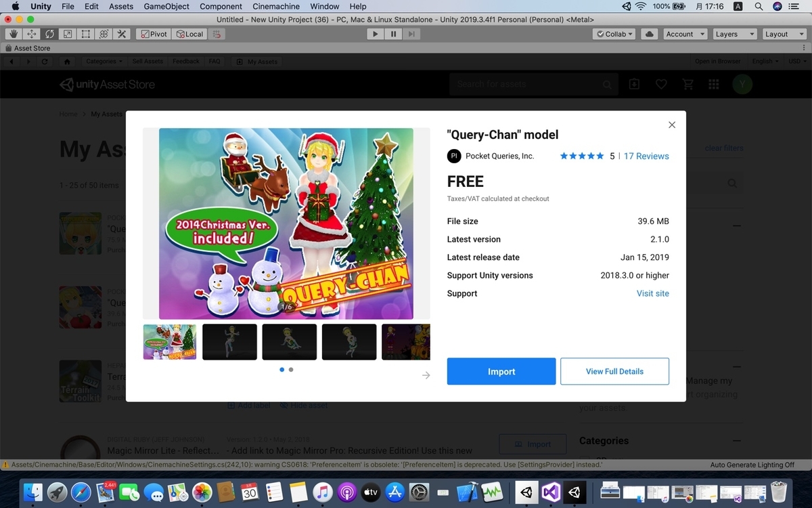
Task: Open the Layout dropdown
Action: click(x=783, y=34)
